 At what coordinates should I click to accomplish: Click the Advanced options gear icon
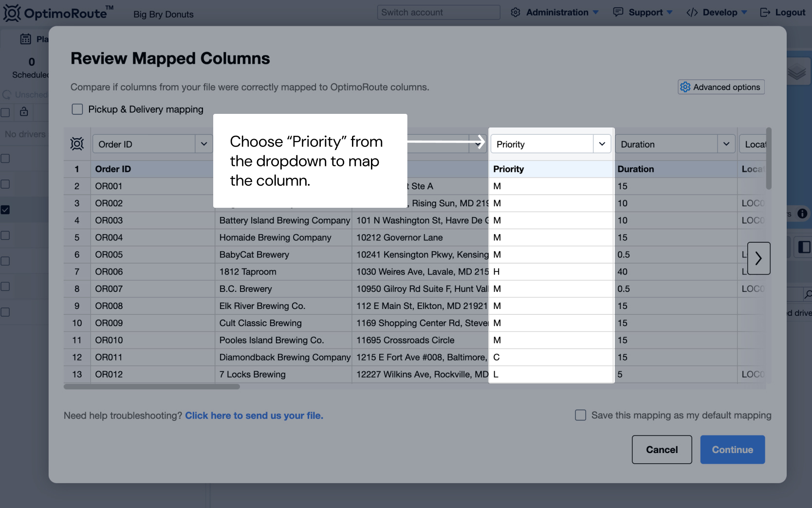click(x=685, y=87)
